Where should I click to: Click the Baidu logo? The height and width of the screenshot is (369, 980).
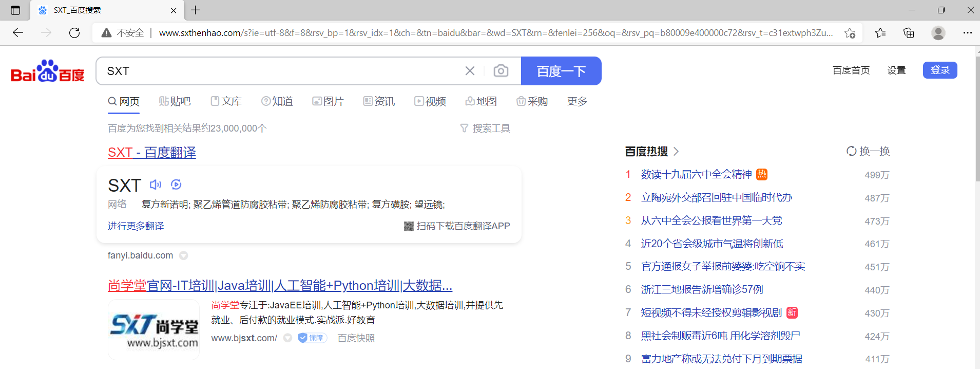48,71
